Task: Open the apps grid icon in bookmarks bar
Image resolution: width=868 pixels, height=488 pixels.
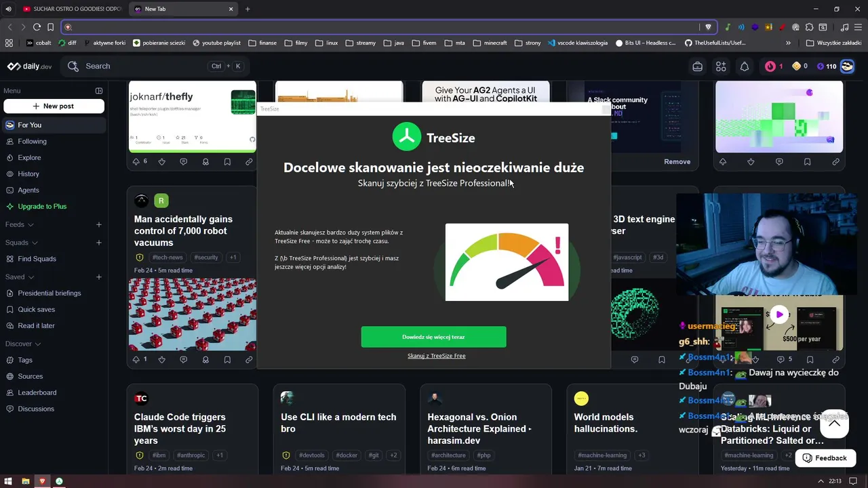Action: tap(9, 43)
